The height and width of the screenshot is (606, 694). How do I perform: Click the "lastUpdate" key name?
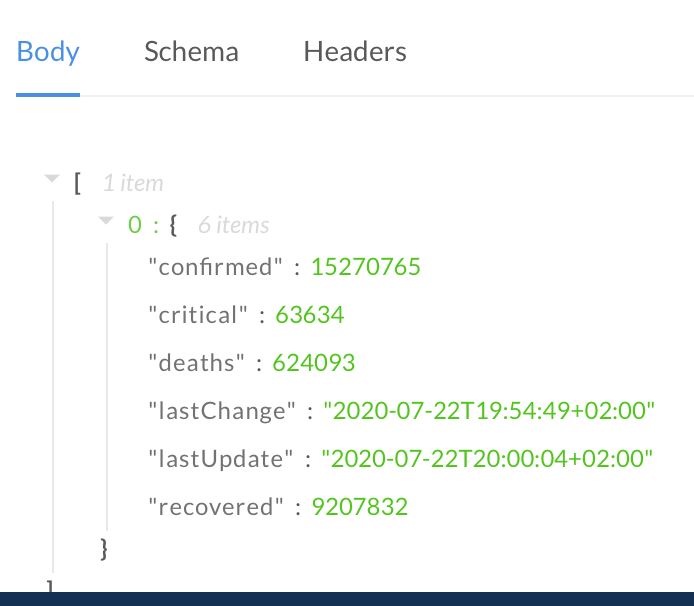(x=220, y=459)
